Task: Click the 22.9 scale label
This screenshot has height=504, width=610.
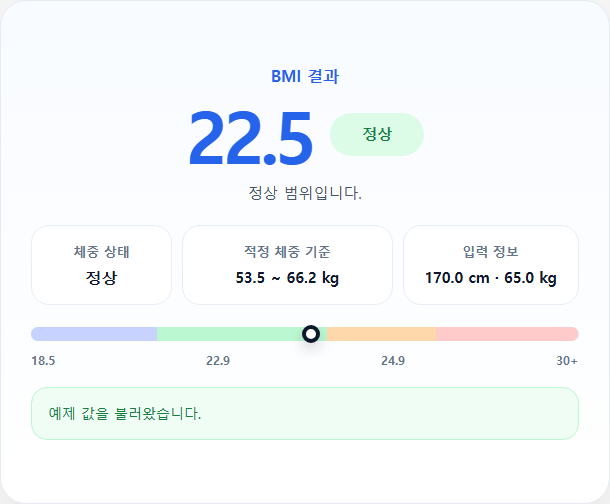Action: [218, 361]
